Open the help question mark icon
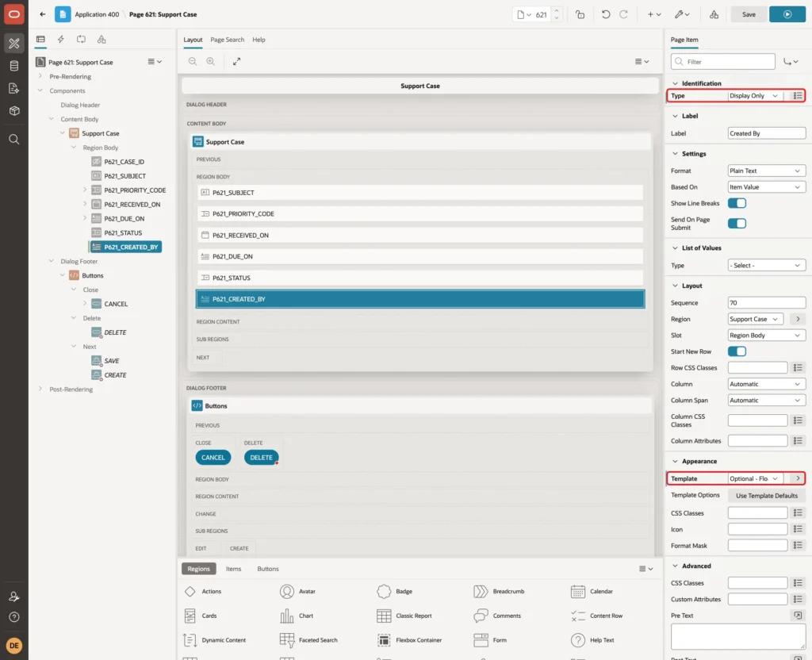The image size is (812, 660). (x=14, y=617)
